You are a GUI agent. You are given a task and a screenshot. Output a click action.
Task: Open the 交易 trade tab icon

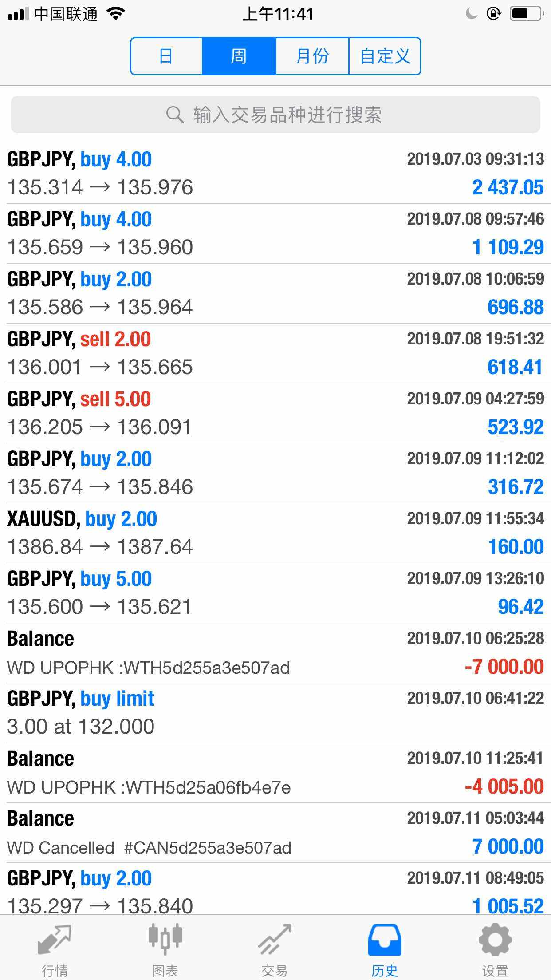click(x=275, y=940)
